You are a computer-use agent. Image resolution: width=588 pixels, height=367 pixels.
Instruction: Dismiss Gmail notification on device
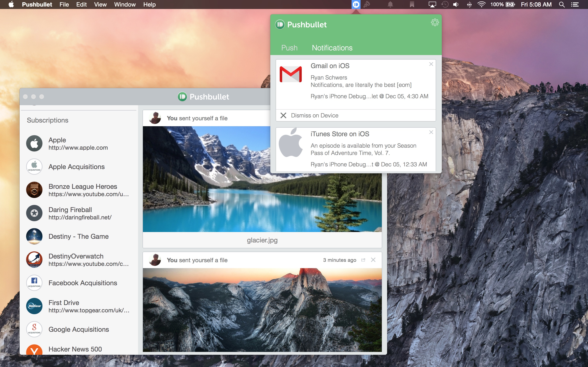tap(310, 115)
